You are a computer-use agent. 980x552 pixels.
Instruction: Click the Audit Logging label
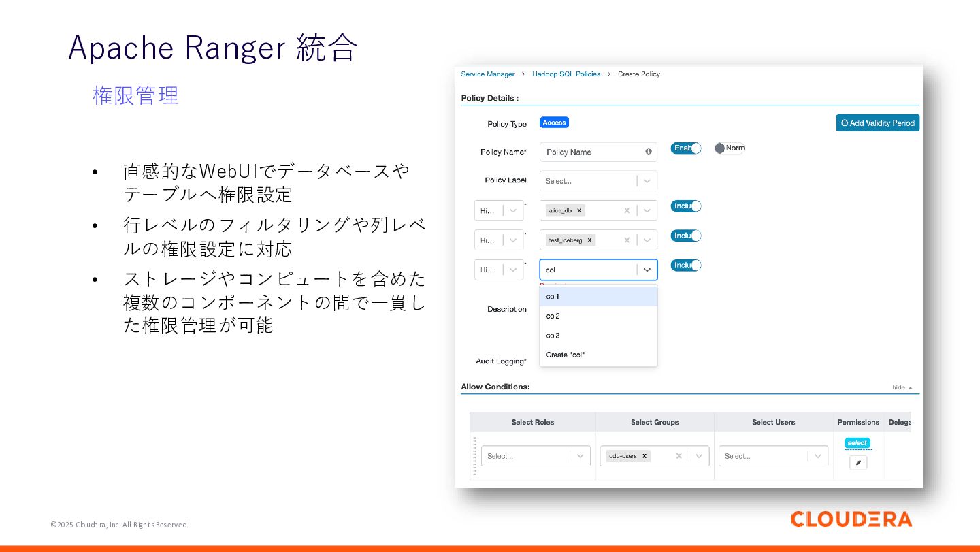[502, 361]
